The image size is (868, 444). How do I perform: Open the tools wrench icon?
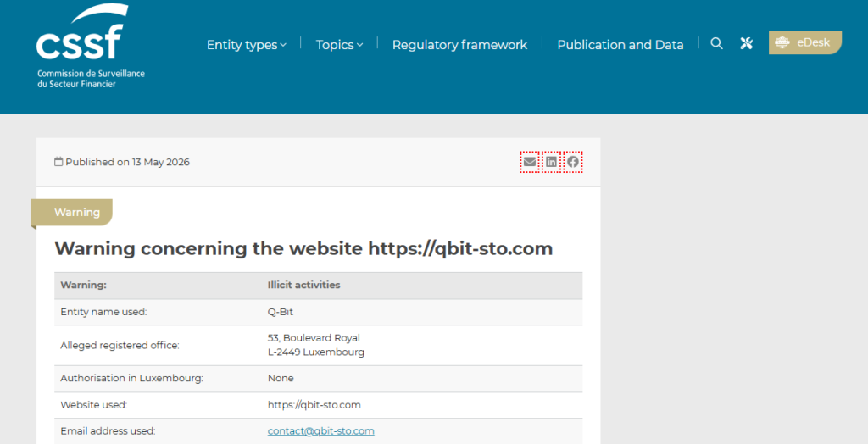(746, 44)
